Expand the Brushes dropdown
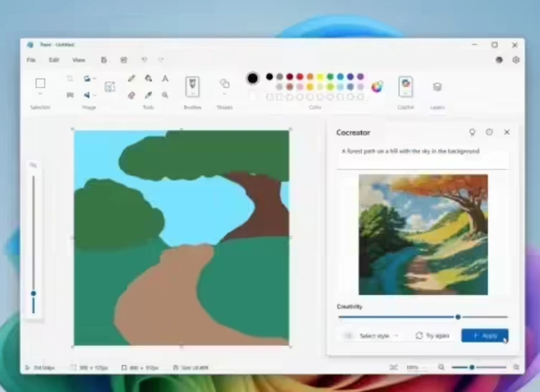 (192, 95)
